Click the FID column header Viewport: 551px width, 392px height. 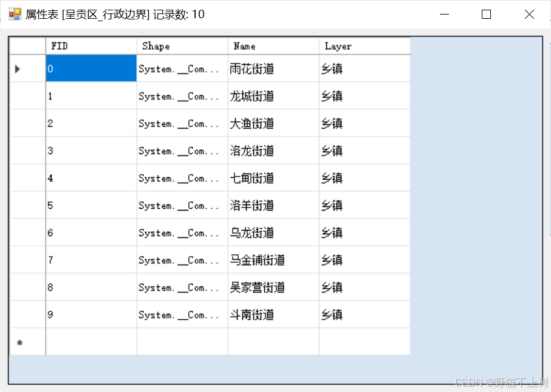click(90, 46)
